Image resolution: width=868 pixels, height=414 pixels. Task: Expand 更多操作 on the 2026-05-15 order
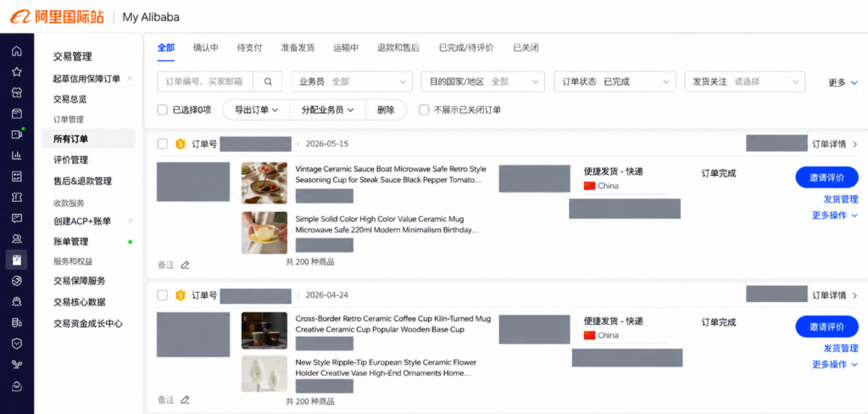835,215
